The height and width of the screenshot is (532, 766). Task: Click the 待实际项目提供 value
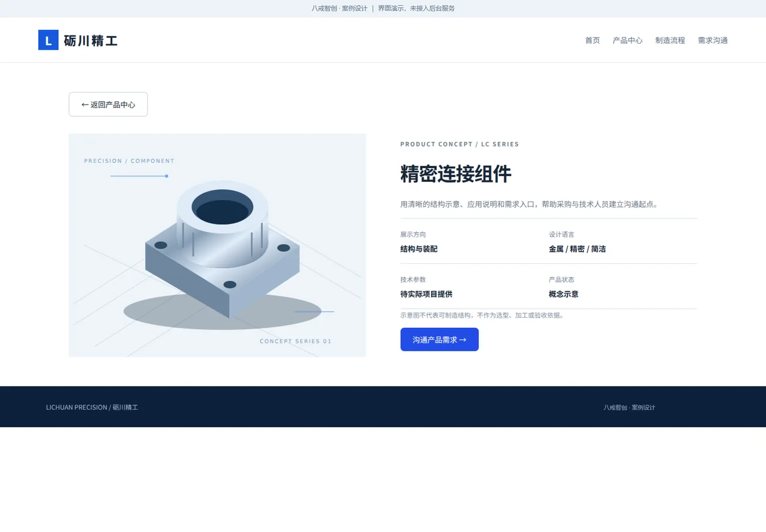click(427, 294)
